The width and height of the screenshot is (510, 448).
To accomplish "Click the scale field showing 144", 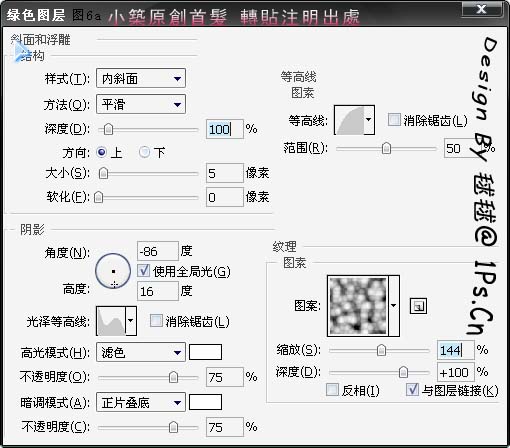I will tap(455, 350).
